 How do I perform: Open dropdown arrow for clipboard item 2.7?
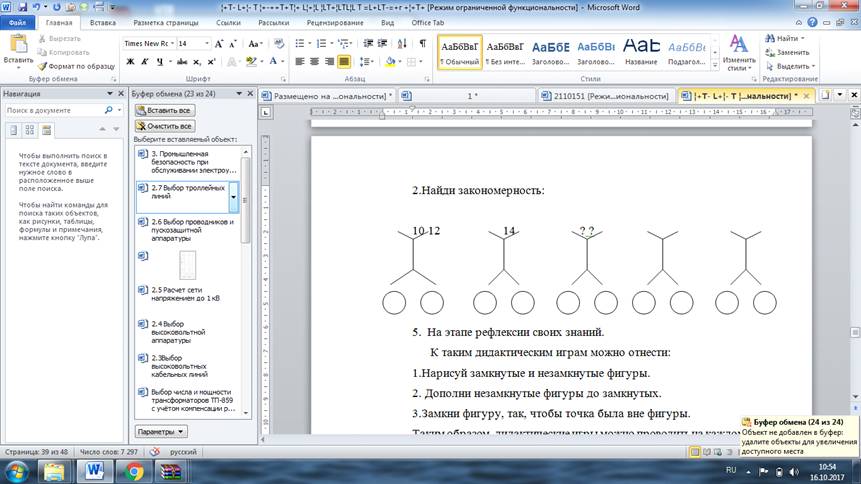tap(233, 197)
